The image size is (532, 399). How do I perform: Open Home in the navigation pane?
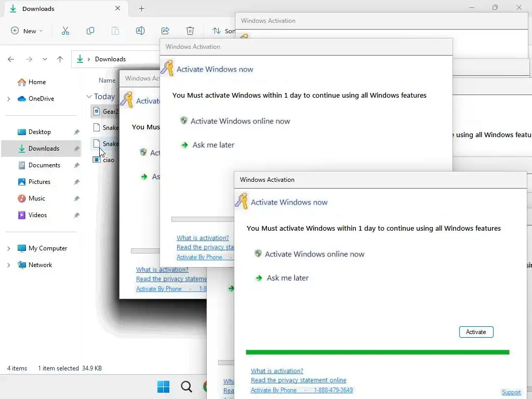click(37, 82)
